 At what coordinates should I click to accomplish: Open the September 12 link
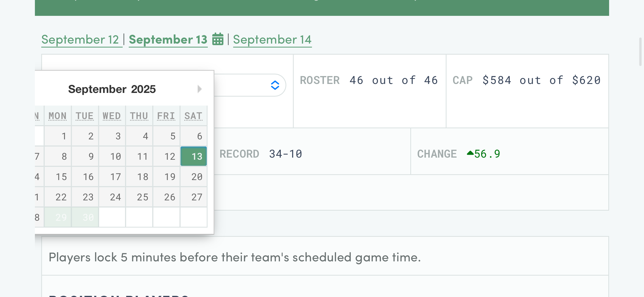(80, 40)
